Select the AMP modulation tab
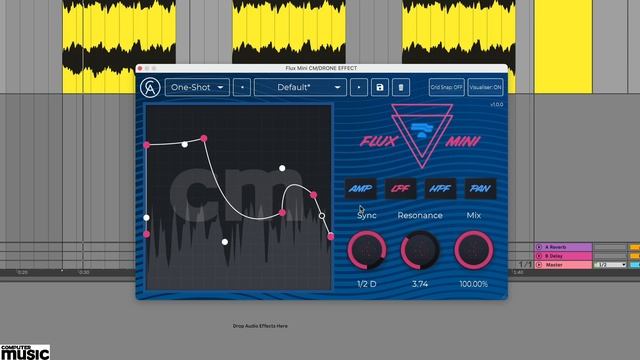The height and width of the screenshot is (360, 640). tap(360, 189)
